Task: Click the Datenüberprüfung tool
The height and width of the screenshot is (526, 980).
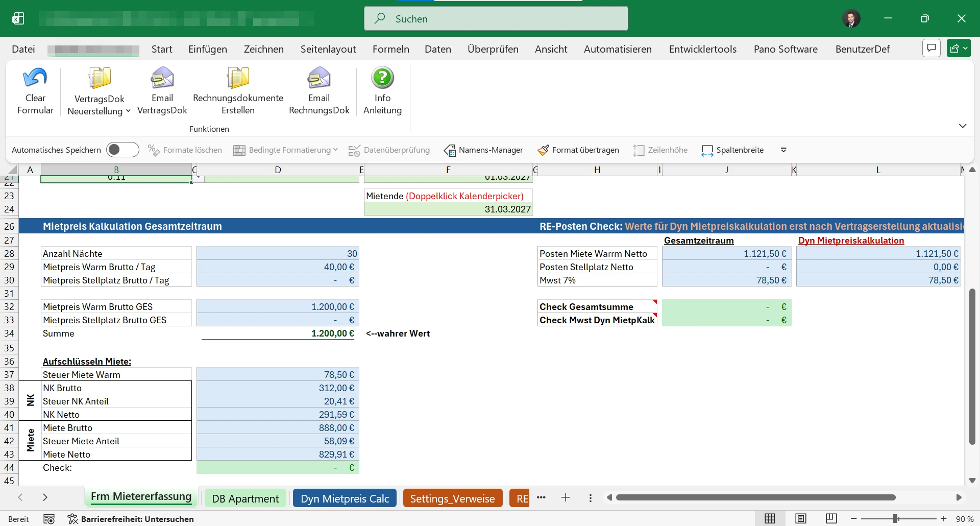Action: [x=389, y=150]
